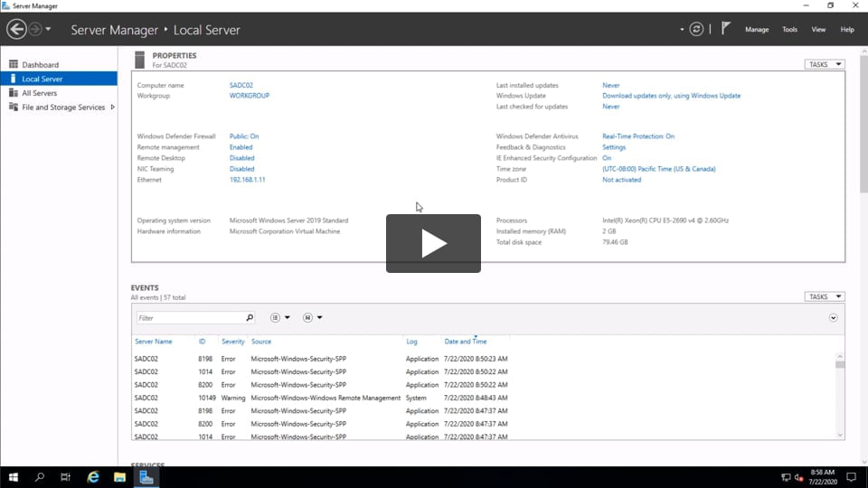Click the back navigation arrow button
This screenshot has width=868, height=488.
pos(16,30)
